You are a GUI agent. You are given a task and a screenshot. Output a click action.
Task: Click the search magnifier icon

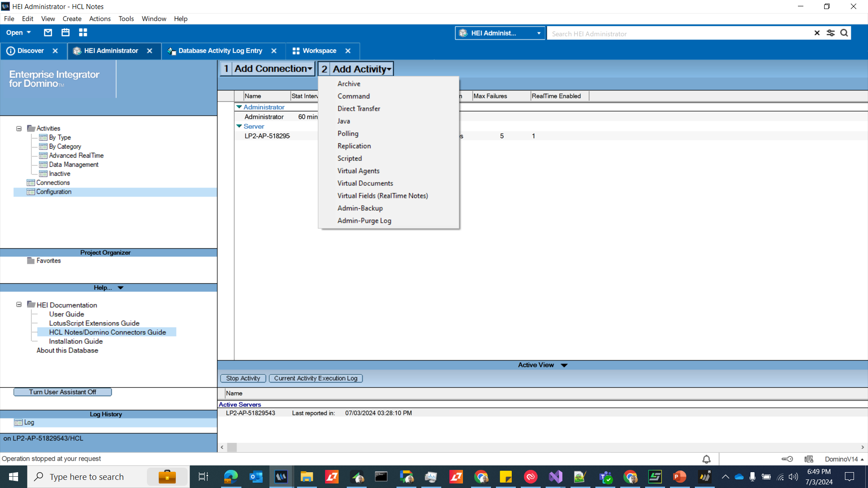point(844,33)
